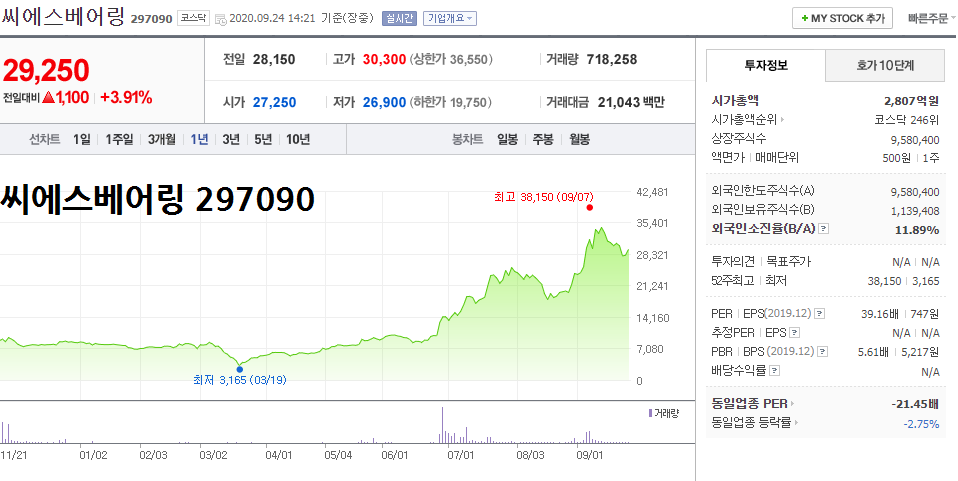The image size is (958, 481).
Task: Click the 시가총액 value 2,807억원
Action: coord(912,101)
